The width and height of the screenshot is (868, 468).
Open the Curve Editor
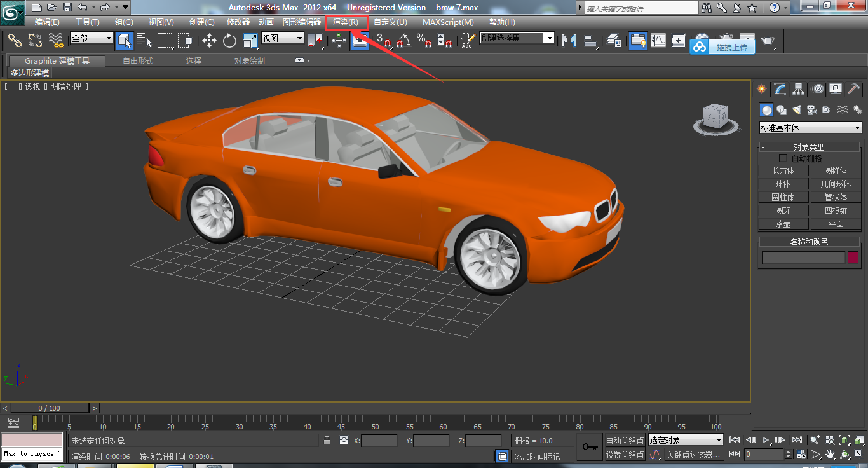point(658,41)
